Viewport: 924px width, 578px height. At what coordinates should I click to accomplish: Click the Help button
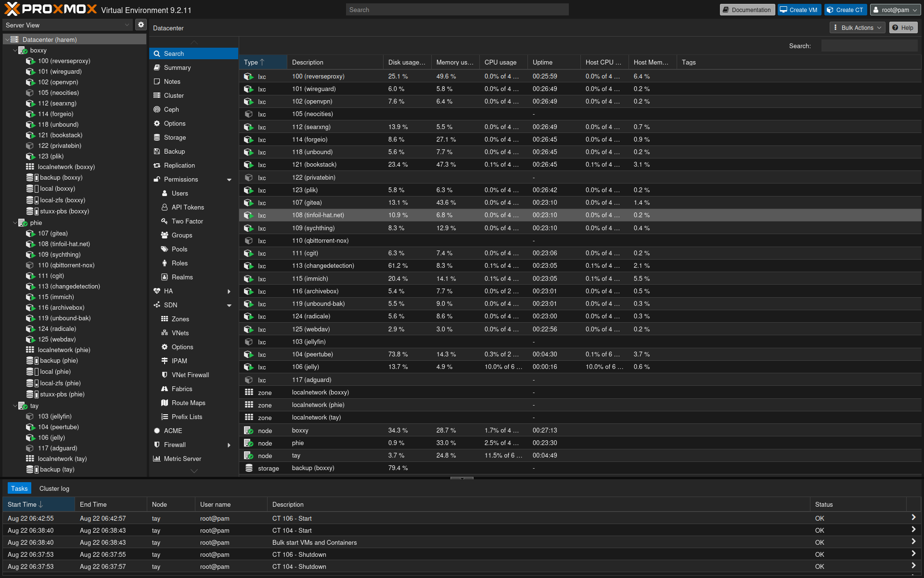[x=903, y=28]
